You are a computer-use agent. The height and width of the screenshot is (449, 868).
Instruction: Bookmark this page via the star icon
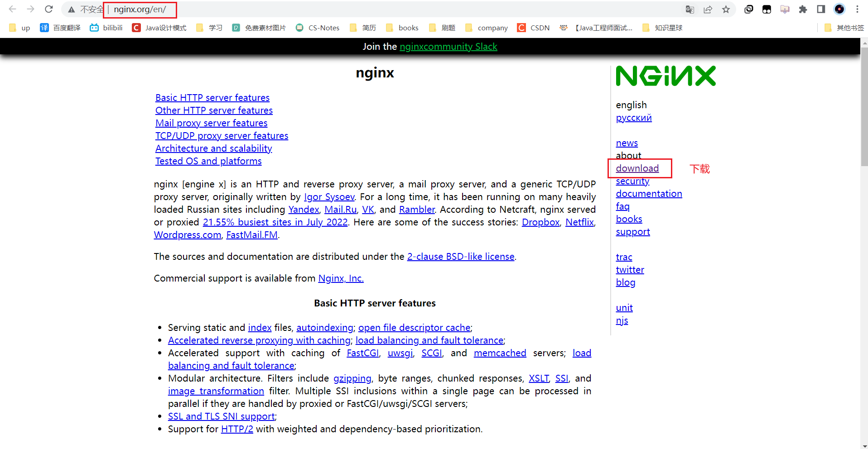tap(726, 9)
